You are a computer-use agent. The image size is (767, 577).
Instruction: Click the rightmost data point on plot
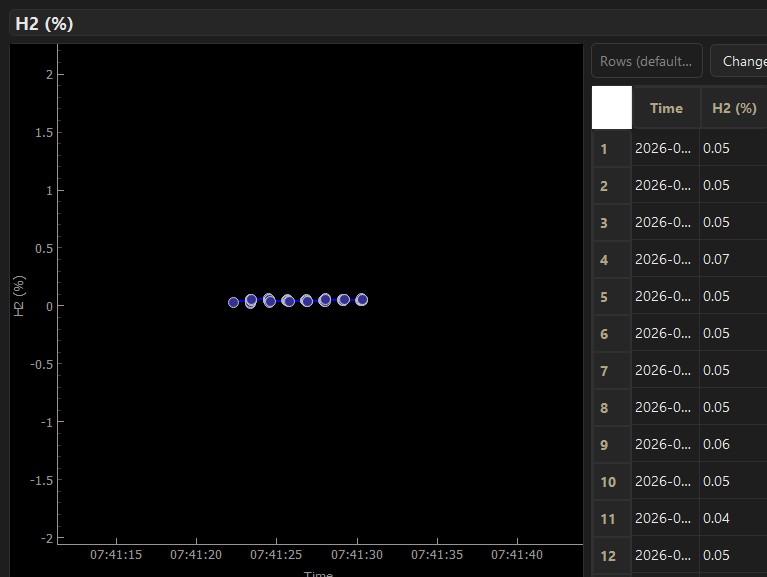(362, 300)
